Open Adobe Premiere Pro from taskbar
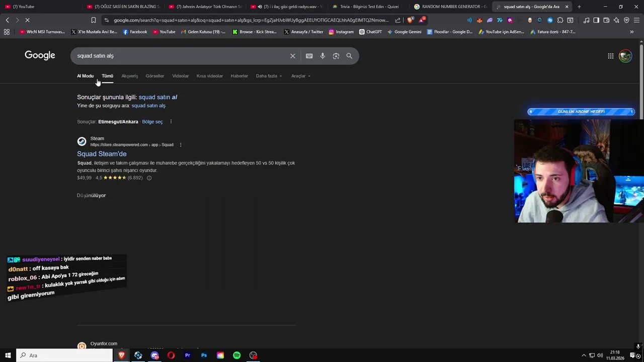This screenshot has height=362, width=644. tap(187, 355)
